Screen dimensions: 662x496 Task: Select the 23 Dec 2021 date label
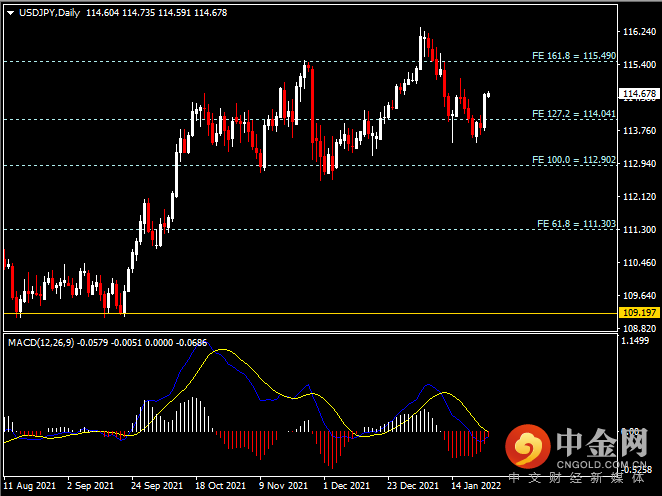coord(413,486)
